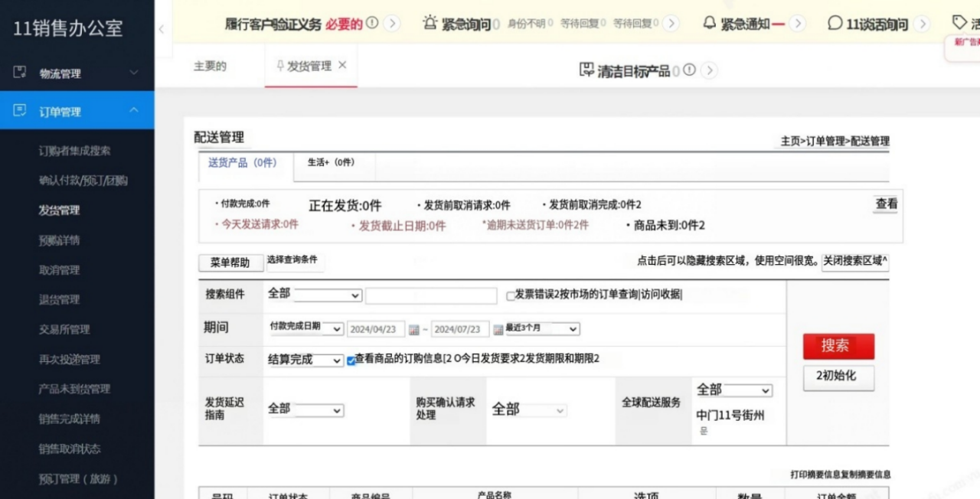
Task: Click the end date calendar icon
Action: click(x=498, y=330)
